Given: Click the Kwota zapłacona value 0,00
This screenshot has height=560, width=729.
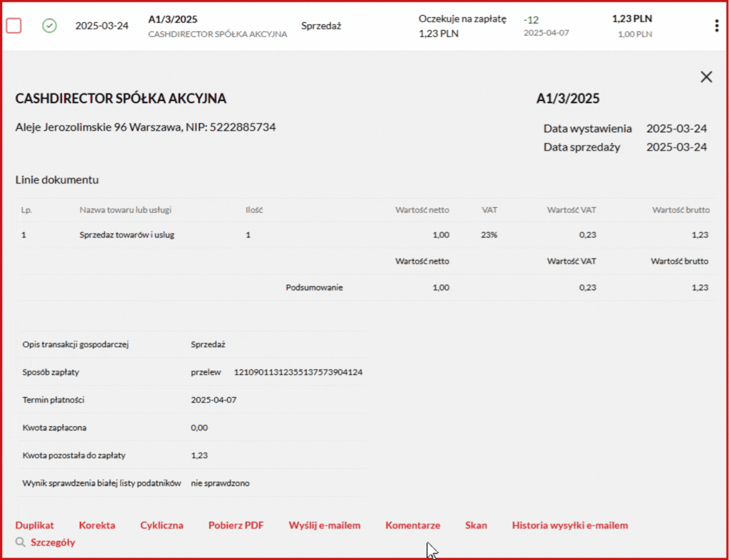Looking at the screenshot, I should (199, 428).
